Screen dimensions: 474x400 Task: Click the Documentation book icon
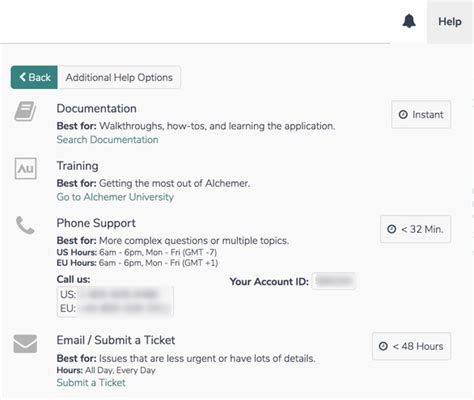point(25,111)
